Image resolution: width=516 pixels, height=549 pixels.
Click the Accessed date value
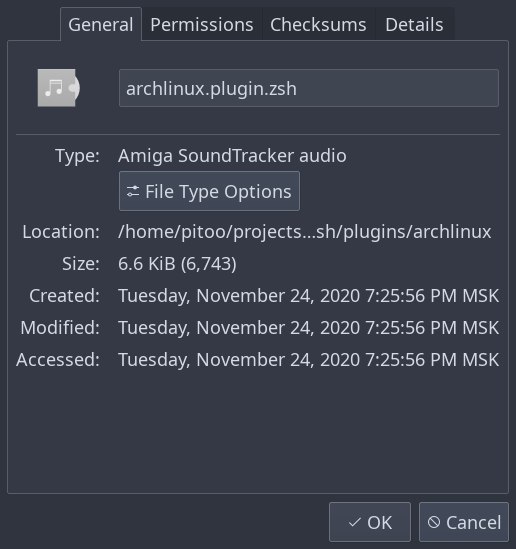click(x=308, y=360)
